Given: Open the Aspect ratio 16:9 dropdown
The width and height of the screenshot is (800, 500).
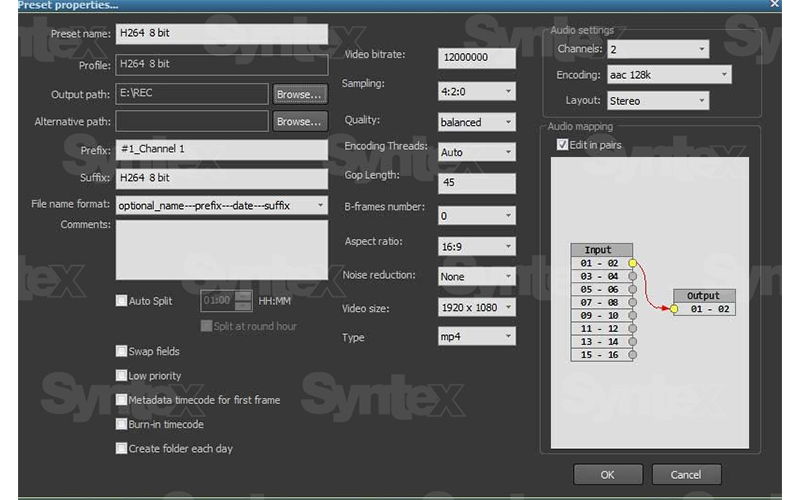Looking at the screenshot, I should click(x=477, y=246).
